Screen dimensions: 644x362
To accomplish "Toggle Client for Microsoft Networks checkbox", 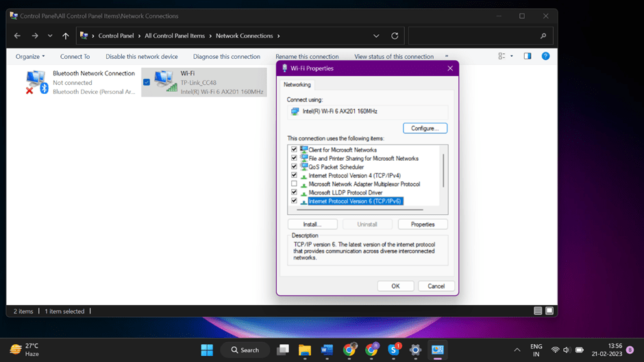I will coord(294,149).
